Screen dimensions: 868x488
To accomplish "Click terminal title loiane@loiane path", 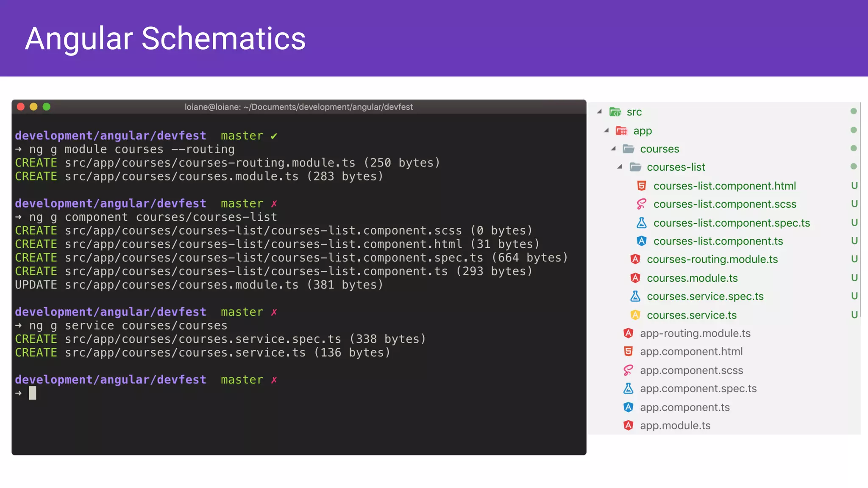I will 298,107.
